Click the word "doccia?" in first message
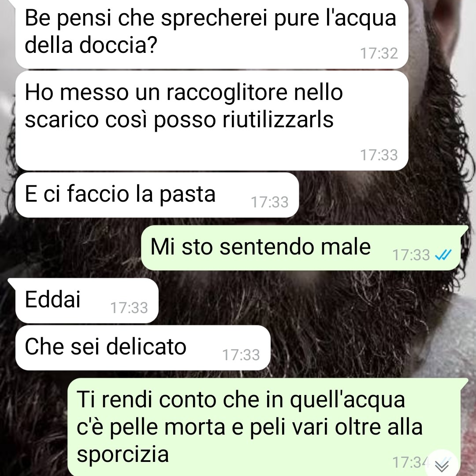 tap(118, 45)
